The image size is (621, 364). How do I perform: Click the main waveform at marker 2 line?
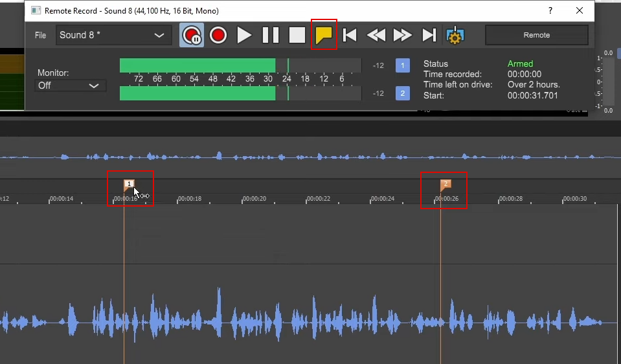point(440,323)
